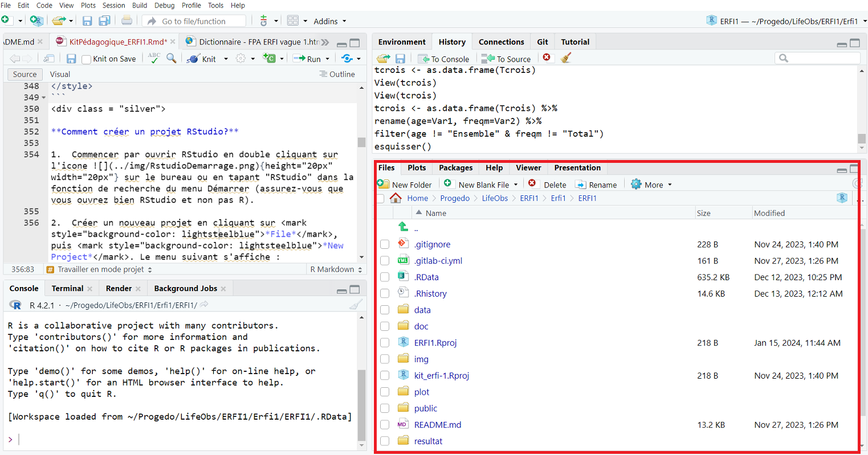Switch to the Terminal tab
Screen dimensions: 868x455
point(67,289)
